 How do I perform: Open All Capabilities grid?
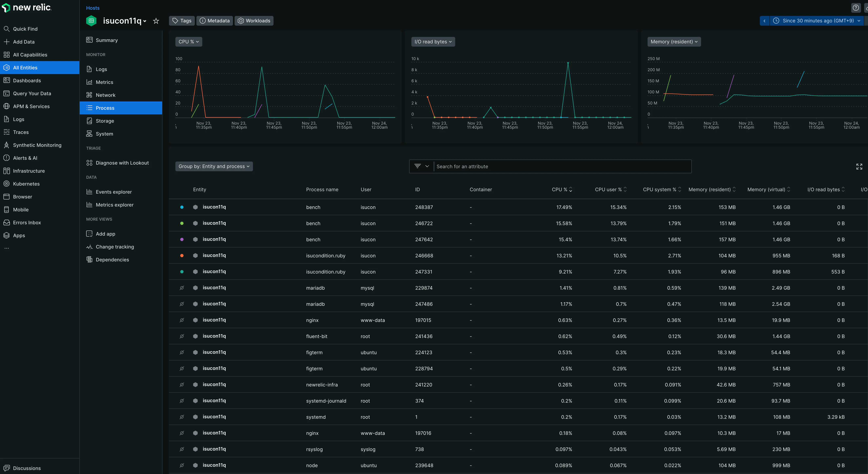pos(30,54)
